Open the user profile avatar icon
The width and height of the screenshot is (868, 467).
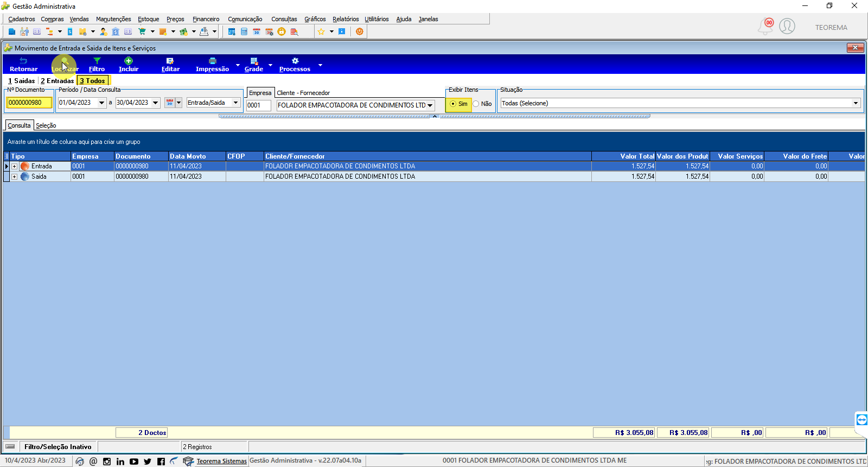[787, 26]
